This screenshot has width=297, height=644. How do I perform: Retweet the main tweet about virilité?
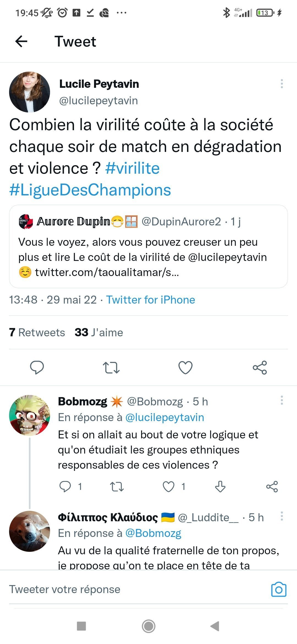tap(111, 367)
